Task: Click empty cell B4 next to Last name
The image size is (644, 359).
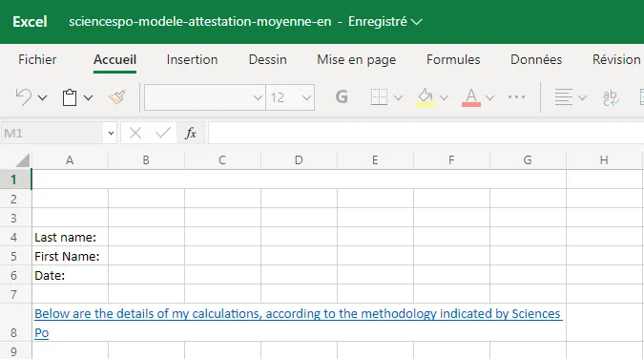Action: pyautogui.click(x=147, y=237)
